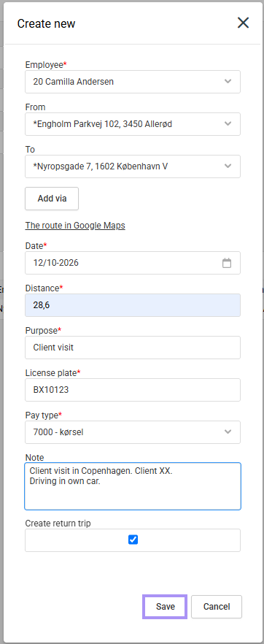Open the Pay type dropdown
The height and width of the screenshot is (644, 264).
pyautogui.click(x=133, y=432)
